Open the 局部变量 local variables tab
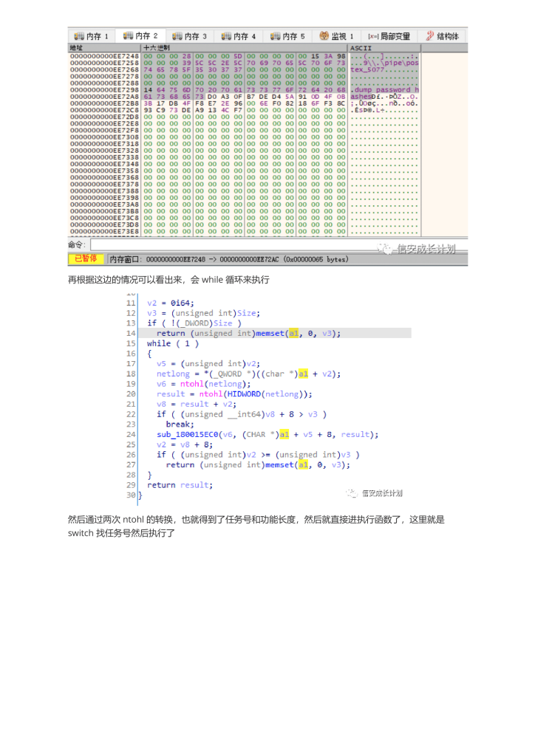This screenshot has height=756, width=535. tap(389, 36)
